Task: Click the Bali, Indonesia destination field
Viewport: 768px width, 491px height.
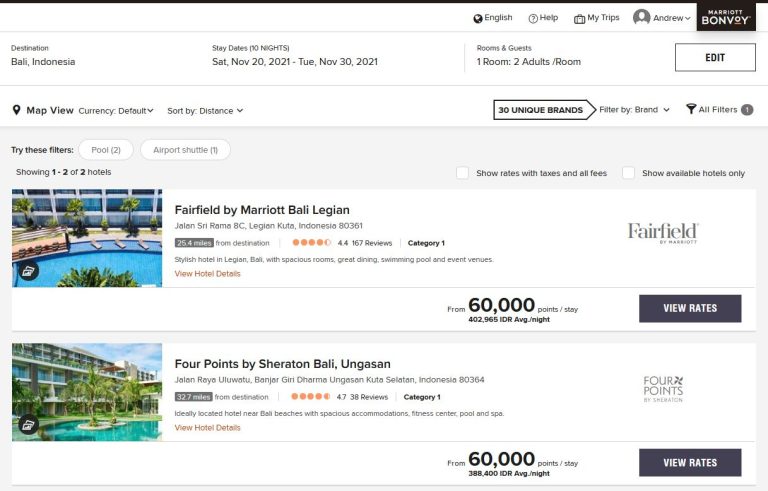Action: [x=43, y=62]
